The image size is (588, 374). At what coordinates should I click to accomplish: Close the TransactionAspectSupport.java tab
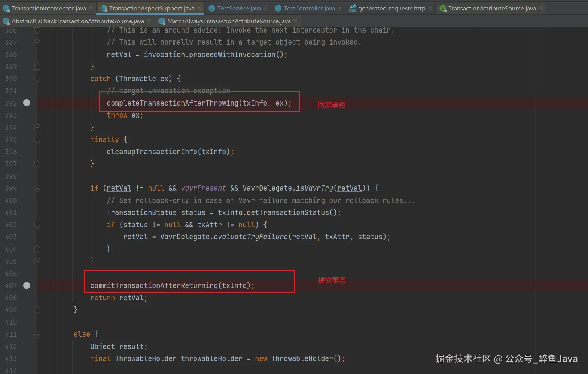pos(199,8)
